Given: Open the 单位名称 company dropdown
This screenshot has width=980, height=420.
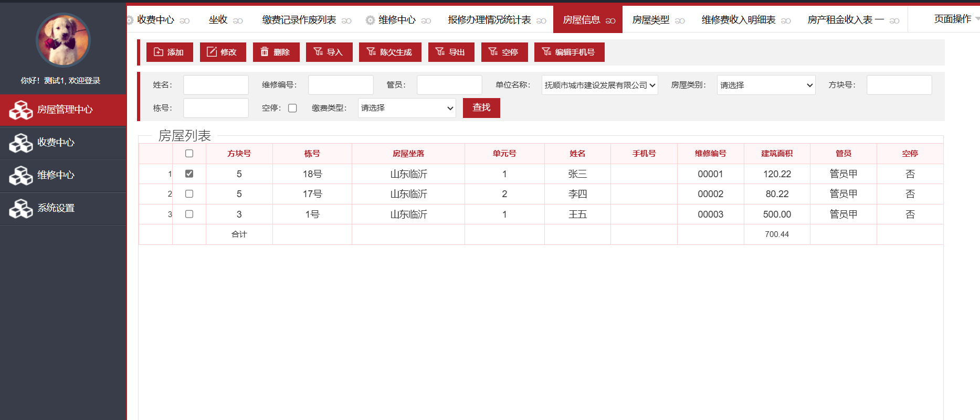Looking at the screenshot, I should (599, 85).
